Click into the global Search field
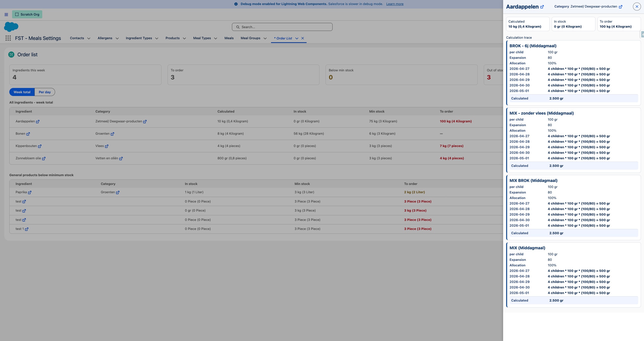The height and width of the screenshot is (341, 644). [282, 27]
